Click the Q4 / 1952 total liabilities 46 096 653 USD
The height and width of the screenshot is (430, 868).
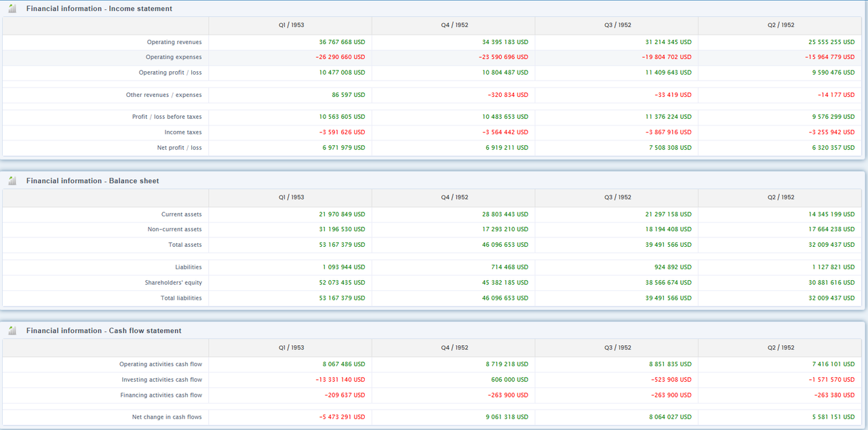(505, 298)
